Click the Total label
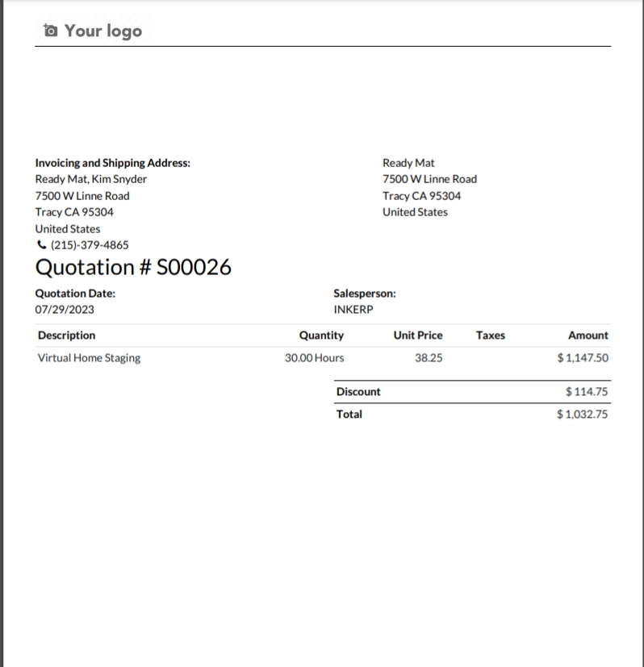 coord(349,414)
